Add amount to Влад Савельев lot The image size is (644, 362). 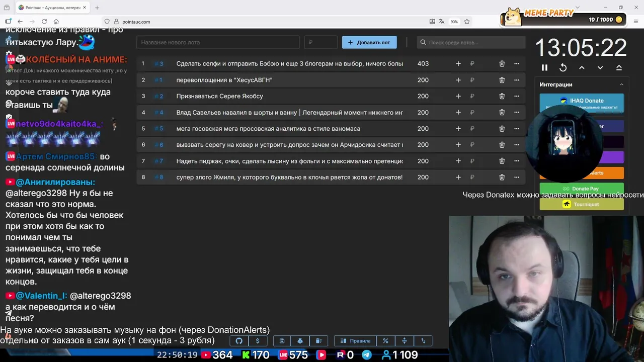458,113
